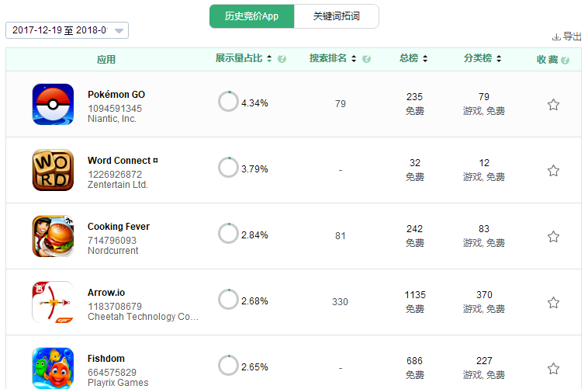Click the Arrow.io app icon
This screenshot has width=588, height=389.
click(53, 302)
